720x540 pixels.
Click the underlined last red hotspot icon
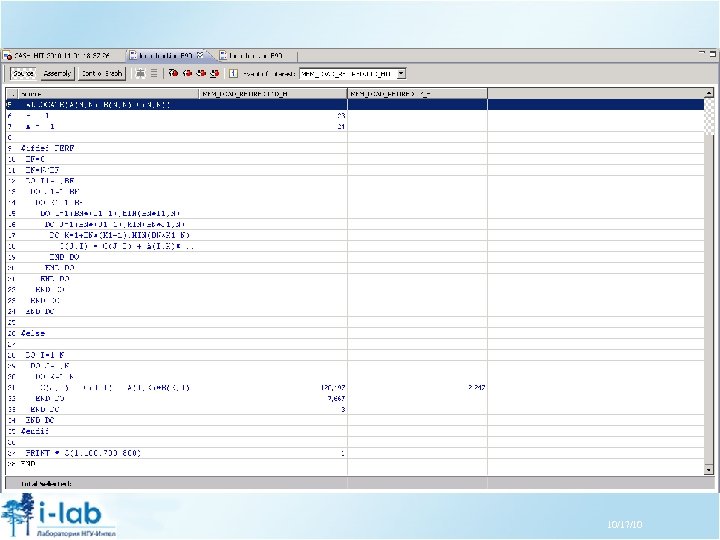[214, 73]
